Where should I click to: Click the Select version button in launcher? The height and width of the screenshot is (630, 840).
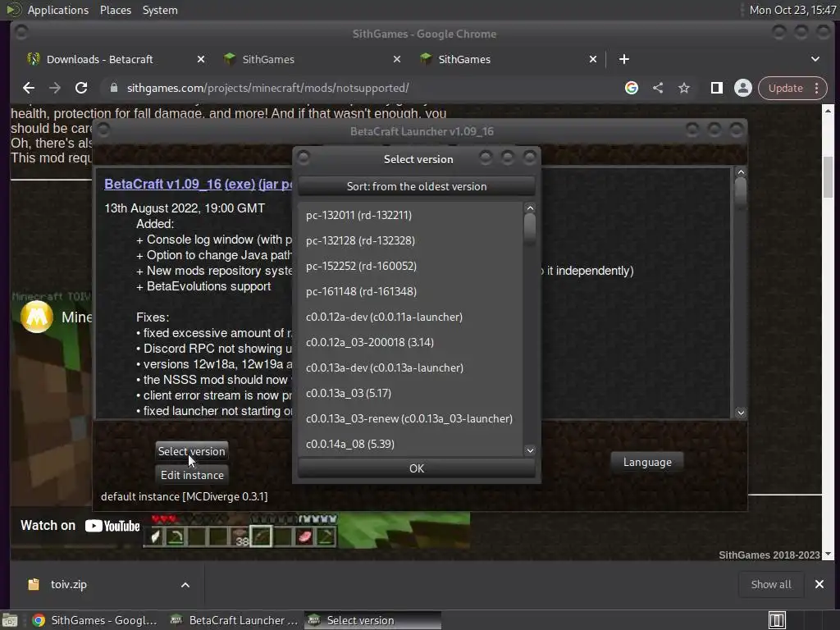pos(192,451)
